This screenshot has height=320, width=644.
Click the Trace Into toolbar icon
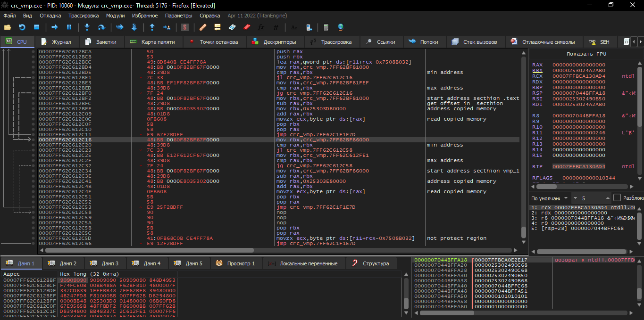(119, 27)
